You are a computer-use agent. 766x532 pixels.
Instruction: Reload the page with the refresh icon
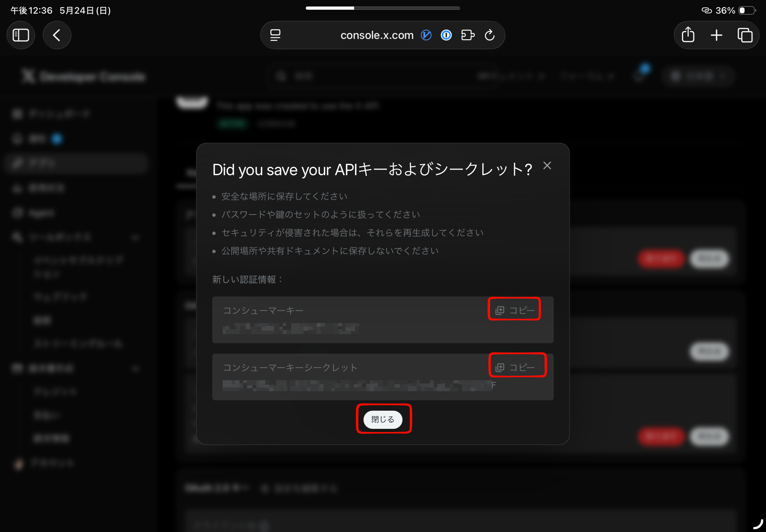(x=489, y=35)
